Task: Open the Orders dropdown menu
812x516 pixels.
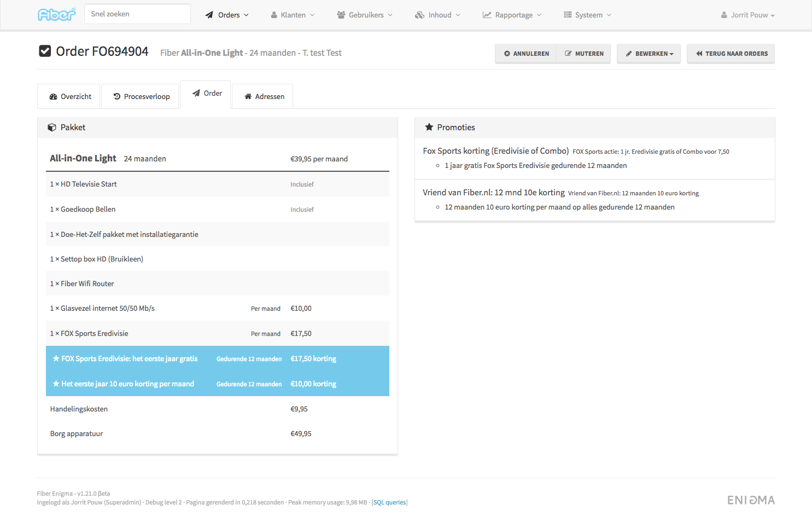Action: (227, 15)
